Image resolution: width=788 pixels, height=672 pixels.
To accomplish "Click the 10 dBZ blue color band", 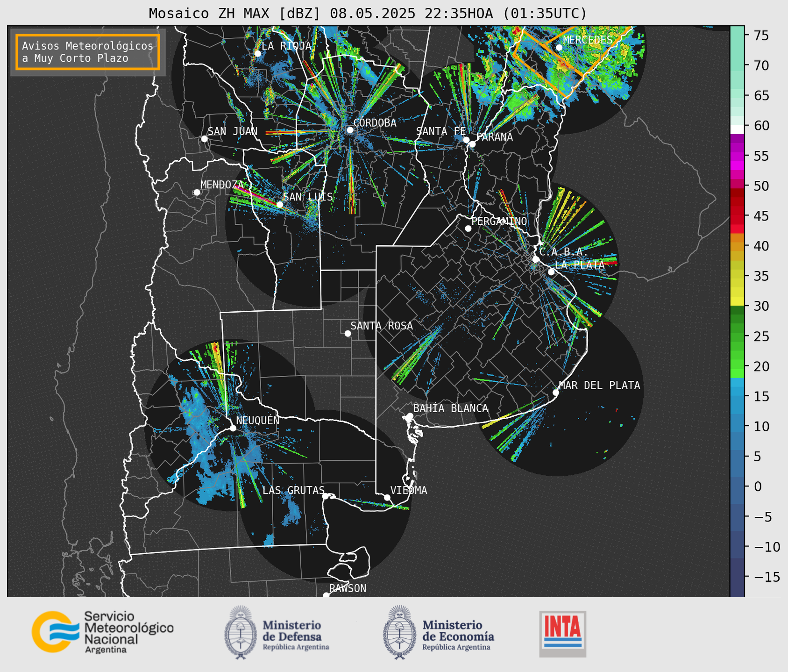I will pyautogui.click(x=737, y=426).
